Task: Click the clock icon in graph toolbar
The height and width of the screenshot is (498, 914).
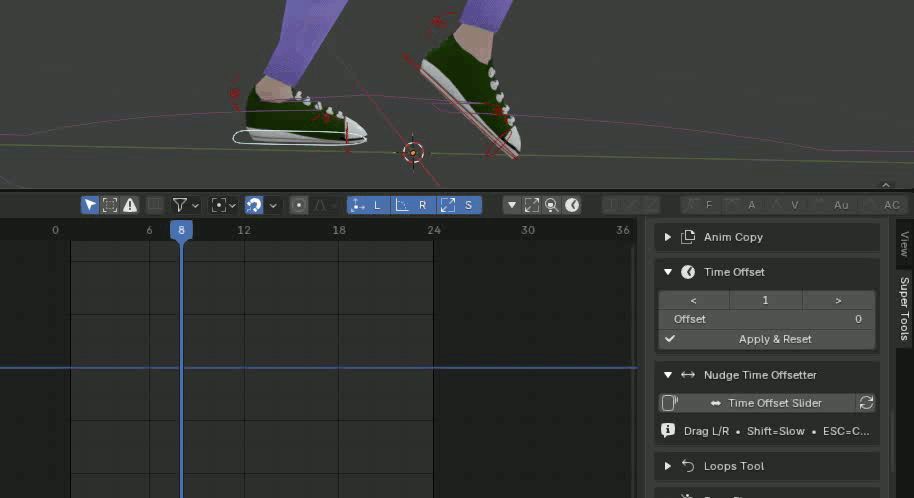Action: click(572, 205)
